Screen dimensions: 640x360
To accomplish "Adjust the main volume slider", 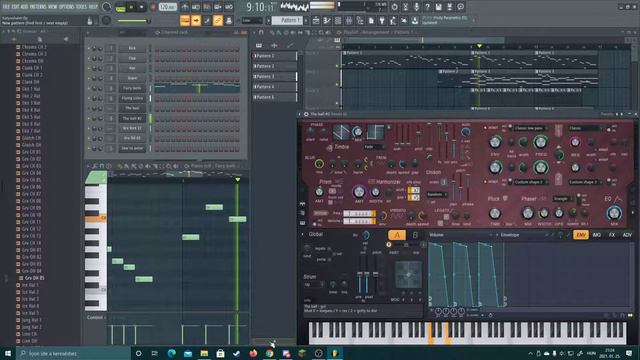I will click(134, 20).
